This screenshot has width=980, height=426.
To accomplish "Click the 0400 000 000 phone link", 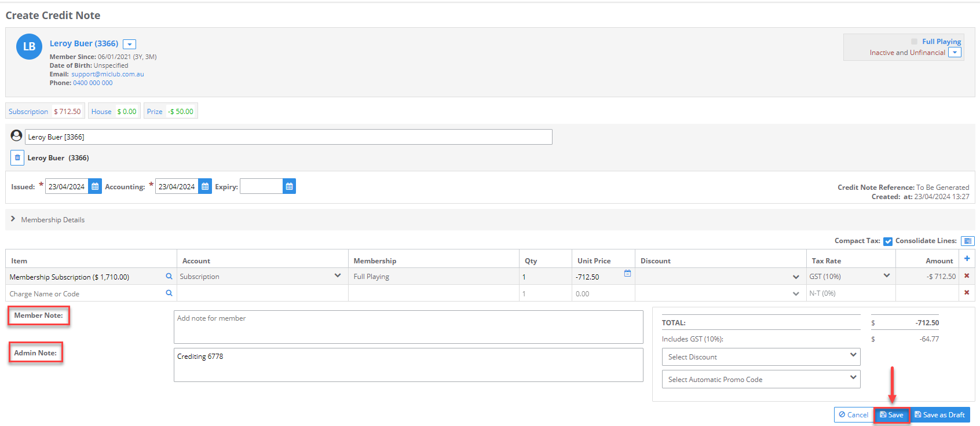I will click(x=93, y=83).
